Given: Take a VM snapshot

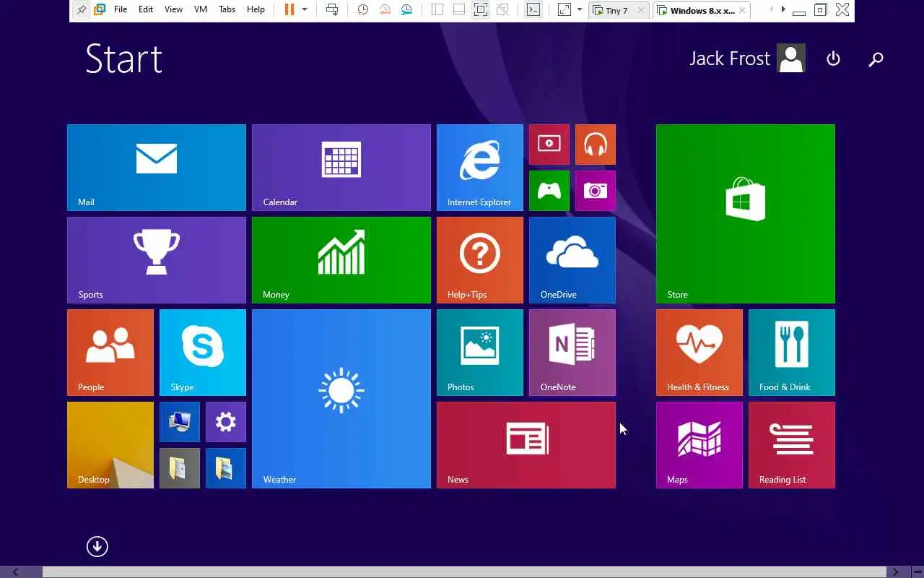Looking at the screenshot, I should [363, 9].
